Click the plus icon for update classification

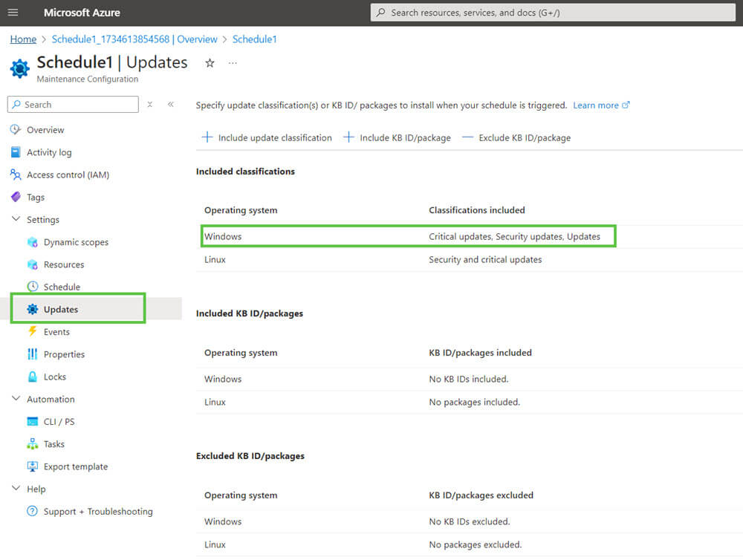207,137
